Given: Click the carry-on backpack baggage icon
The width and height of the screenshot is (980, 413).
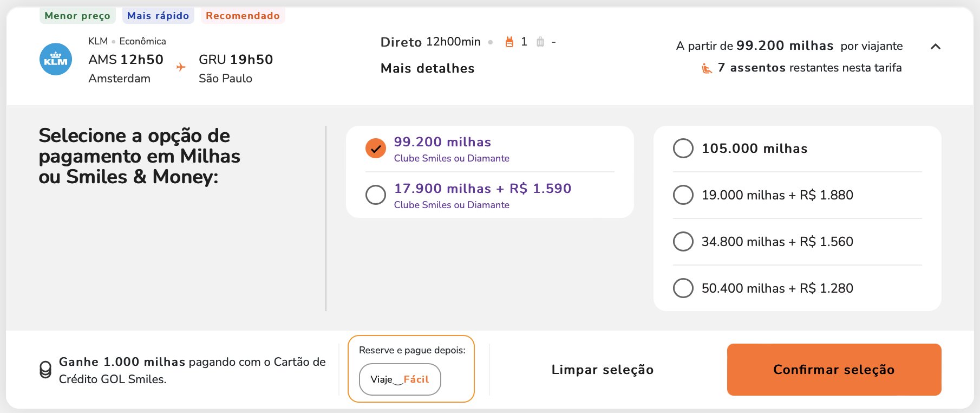Looking at the screenshot, I should point(509,42).
